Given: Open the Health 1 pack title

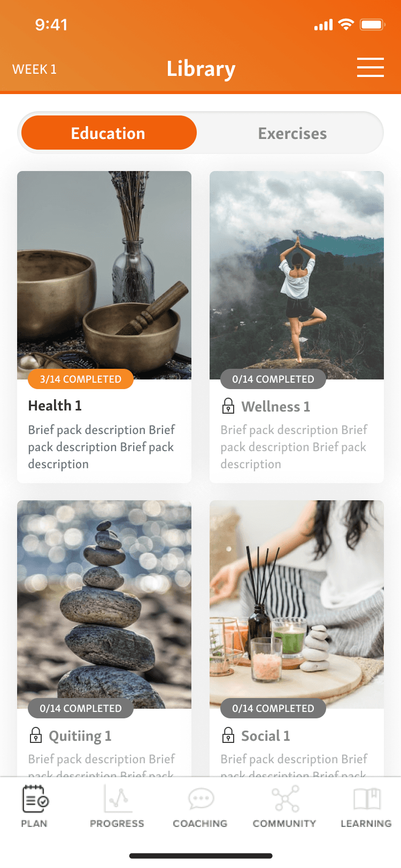Looking at the screenshot, I should pyautogui.click(x=55, y=406).
